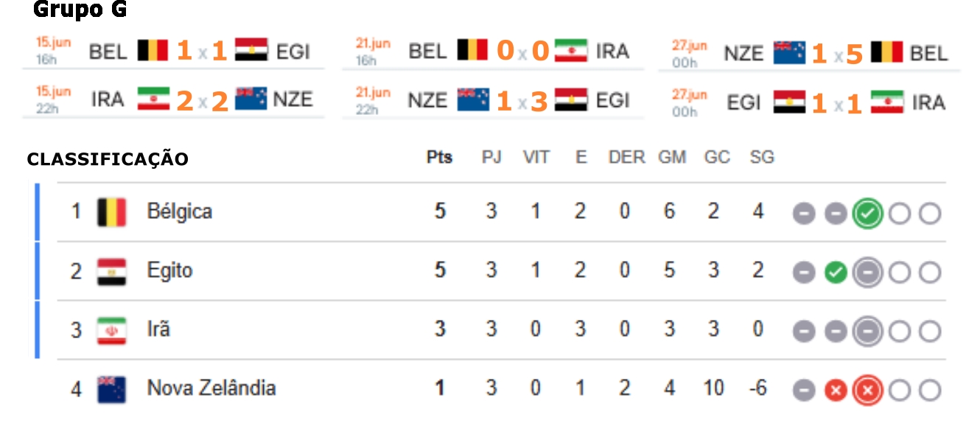Sort standings by GM column header

[x=672, y=158]
